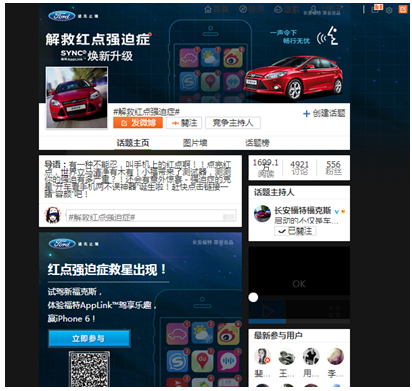
Task: Open fourth participant avatar named 李…
Action: tap(335, 356)
